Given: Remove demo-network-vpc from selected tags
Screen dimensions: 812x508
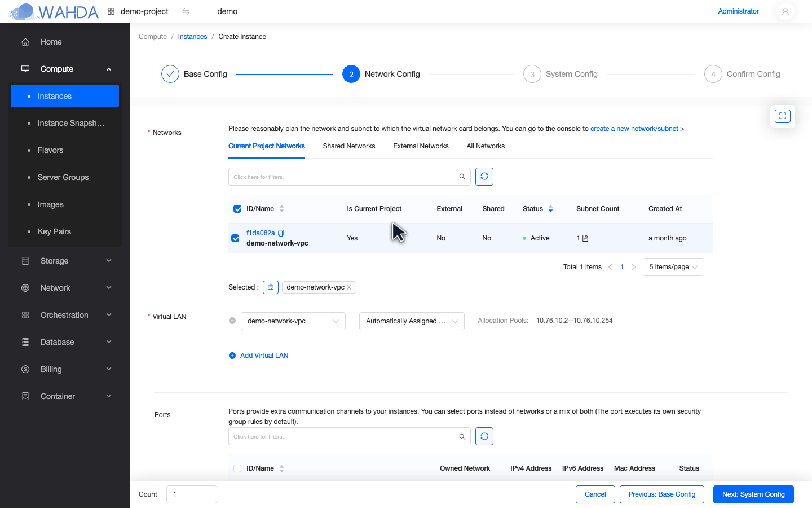Looking at the screenshot, I should [349, 287].
